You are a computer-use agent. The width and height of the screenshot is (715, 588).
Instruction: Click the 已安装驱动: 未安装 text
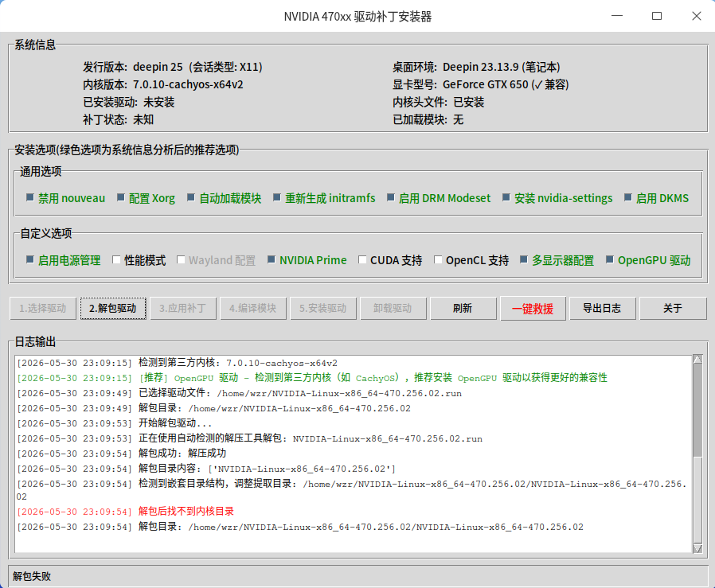click(129, 102)
